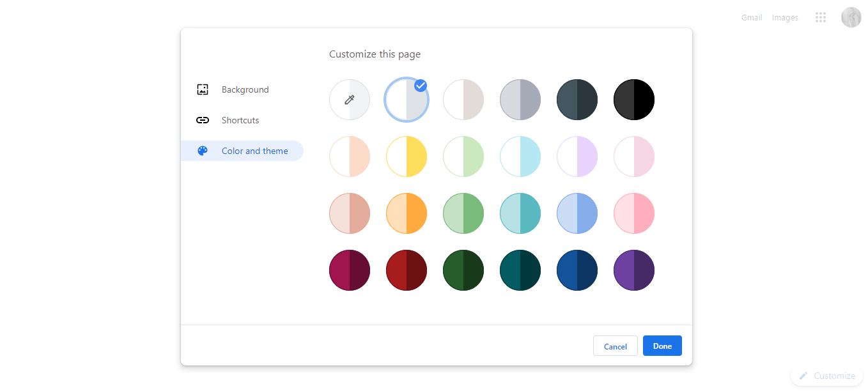Open the custom color eyedropper picker
Viewport: 868px width, 391px height.
[350, 100]
